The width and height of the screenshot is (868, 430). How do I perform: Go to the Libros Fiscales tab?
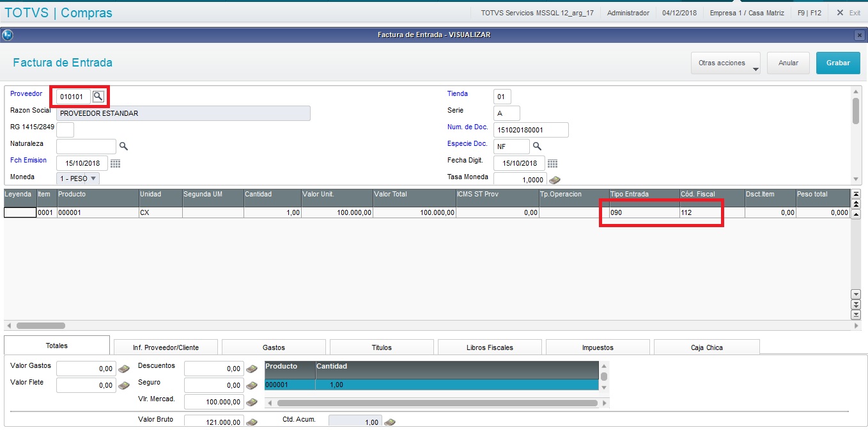click(x=490, y=347)
